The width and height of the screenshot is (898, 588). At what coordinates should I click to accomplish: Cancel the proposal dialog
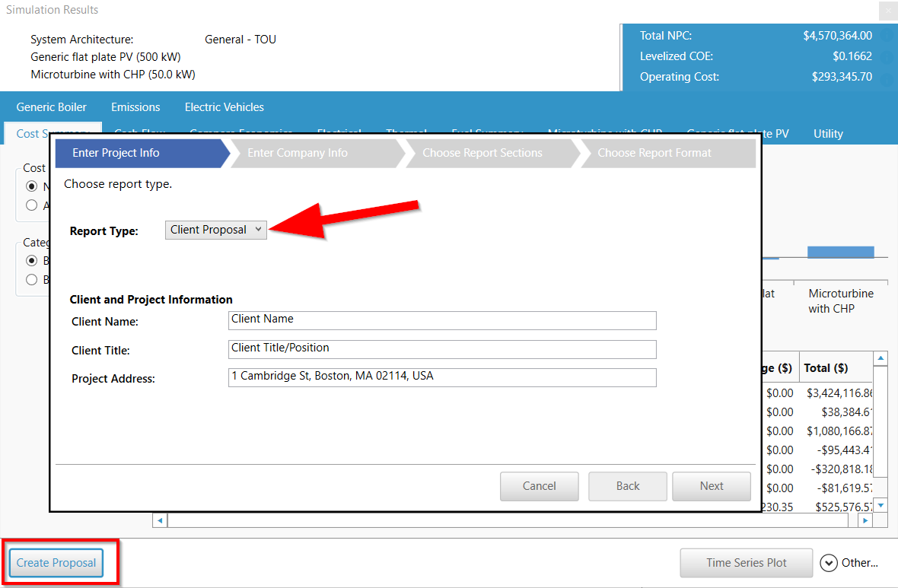539,486
